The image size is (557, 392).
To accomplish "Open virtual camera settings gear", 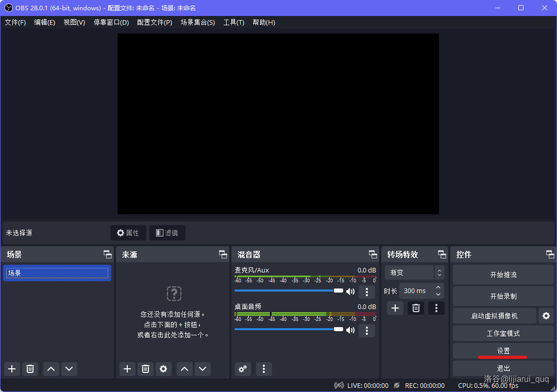I will point(546,316).
